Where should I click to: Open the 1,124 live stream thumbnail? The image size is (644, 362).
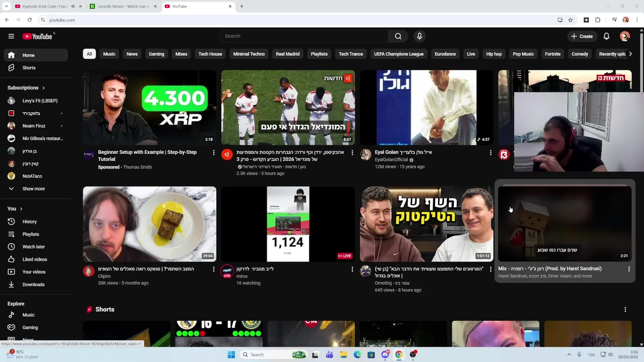pos(288,224)
